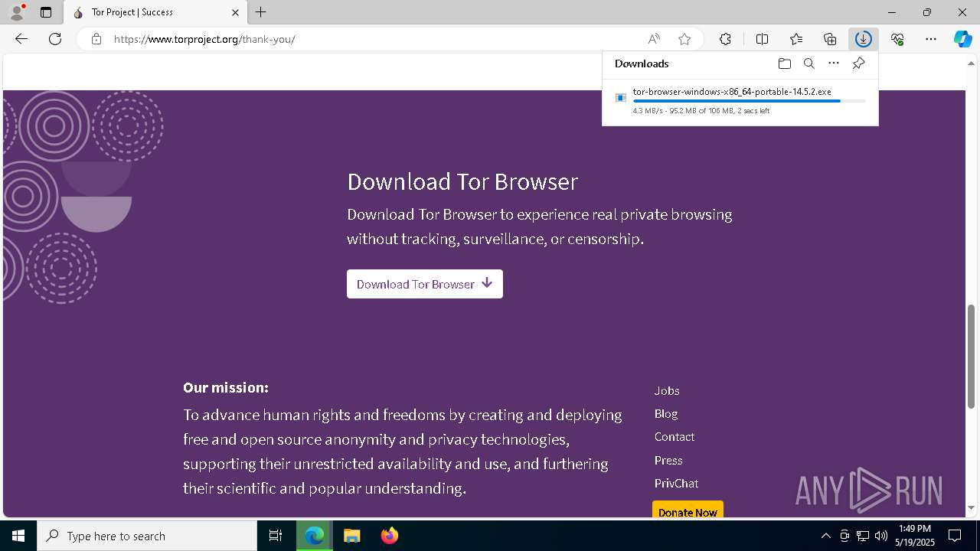Open the PrivChat link
Viewport: 980px width, 551px height.
(676, 484)
